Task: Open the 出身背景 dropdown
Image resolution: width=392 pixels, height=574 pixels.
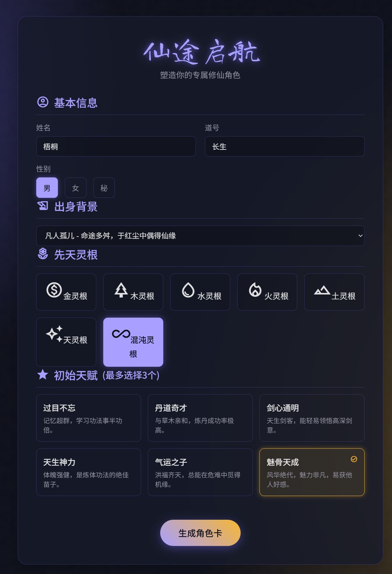Action: coord(200,236)
